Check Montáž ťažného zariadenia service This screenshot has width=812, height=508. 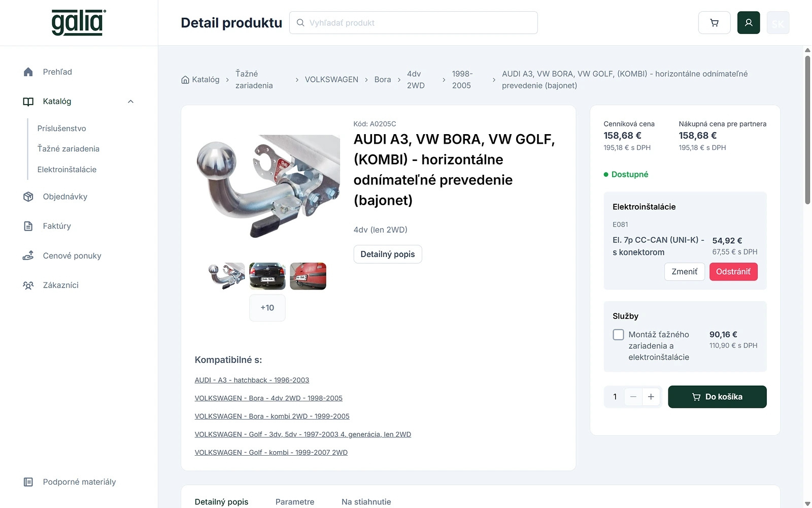[x=618, y=335]
